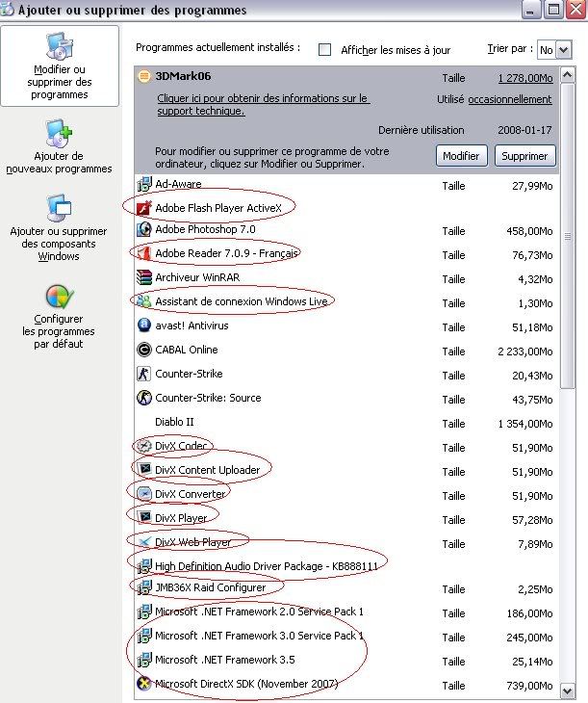This screenshot has width=588, height=703.
Task: Open the support technique information link
Action: click(x=262, y=105)
